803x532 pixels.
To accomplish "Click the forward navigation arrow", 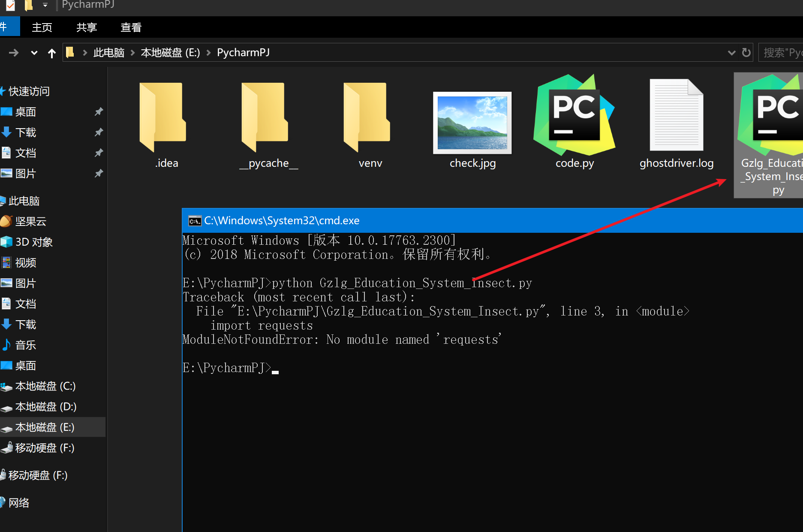I will (x=14, y=53).
